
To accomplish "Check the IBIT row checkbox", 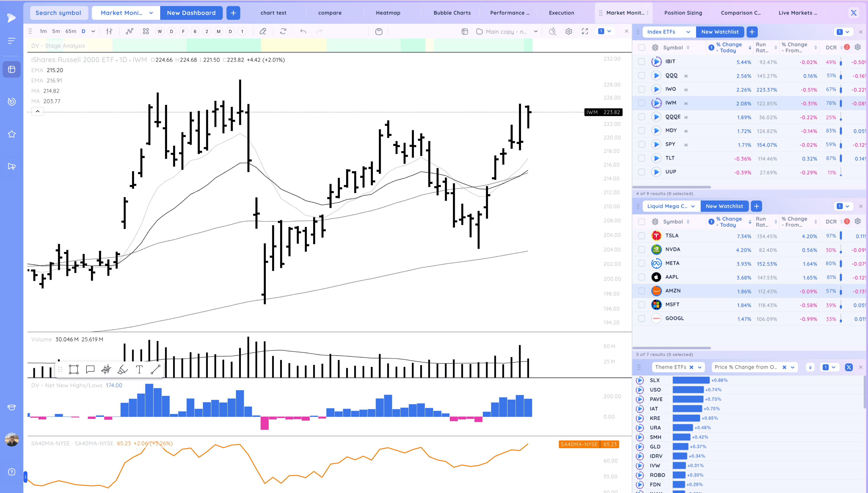I will [641, 62].
